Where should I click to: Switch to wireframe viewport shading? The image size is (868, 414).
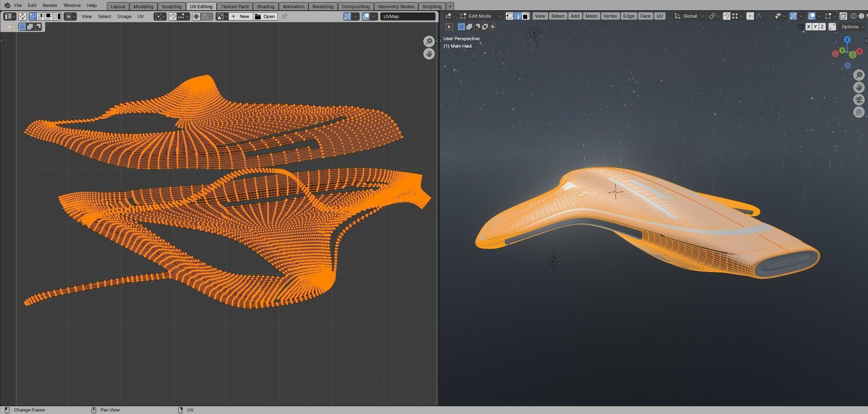[x=854, y=16]
